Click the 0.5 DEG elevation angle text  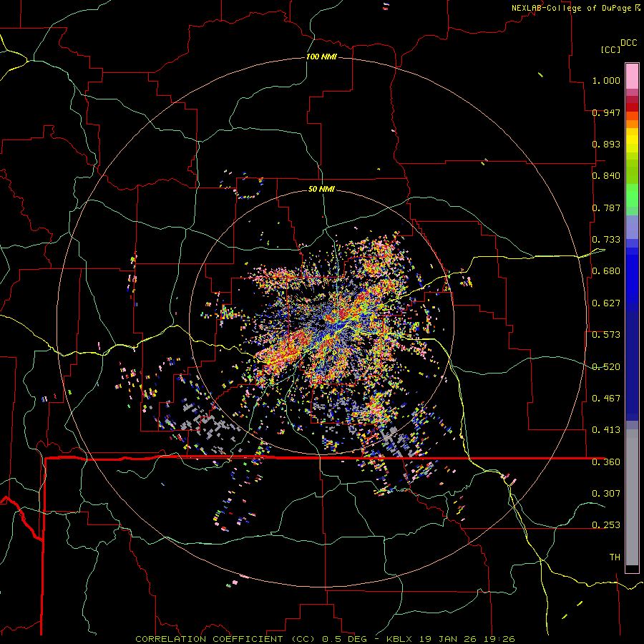pyautogui.click(x=344, y=639)
